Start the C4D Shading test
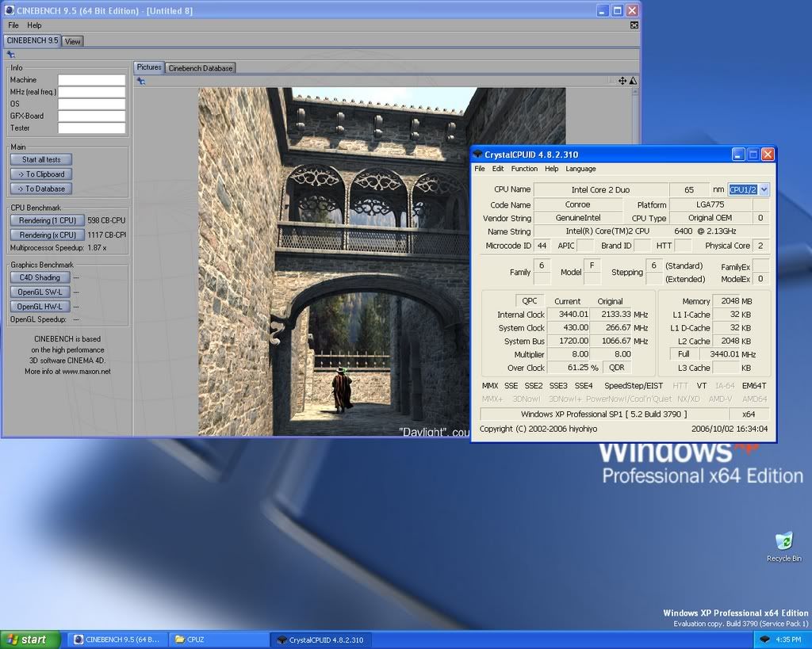This screenshot has height=649, width=812. (x=40, y=277)
